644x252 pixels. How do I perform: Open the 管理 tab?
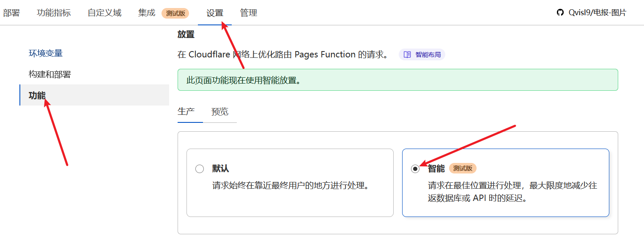tap(249, 13)
